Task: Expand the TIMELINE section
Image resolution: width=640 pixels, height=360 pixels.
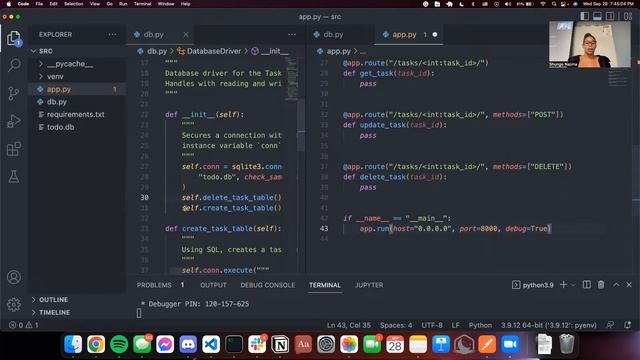Action: click(78, 312)
